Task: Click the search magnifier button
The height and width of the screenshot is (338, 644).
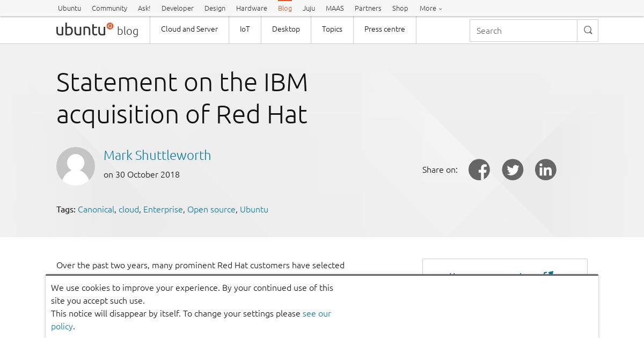Action: (x=588, y=31)
